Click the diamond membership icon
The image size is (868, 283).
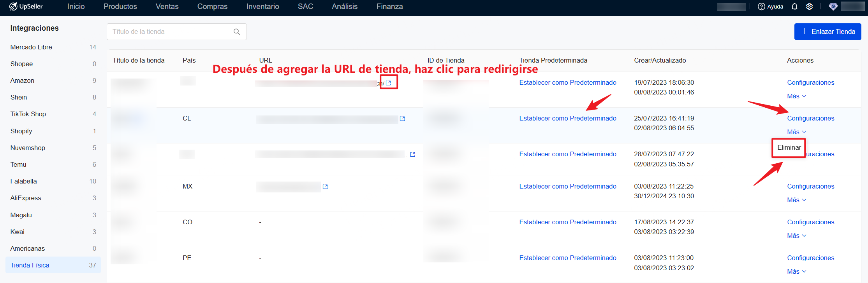coord(833,7)
